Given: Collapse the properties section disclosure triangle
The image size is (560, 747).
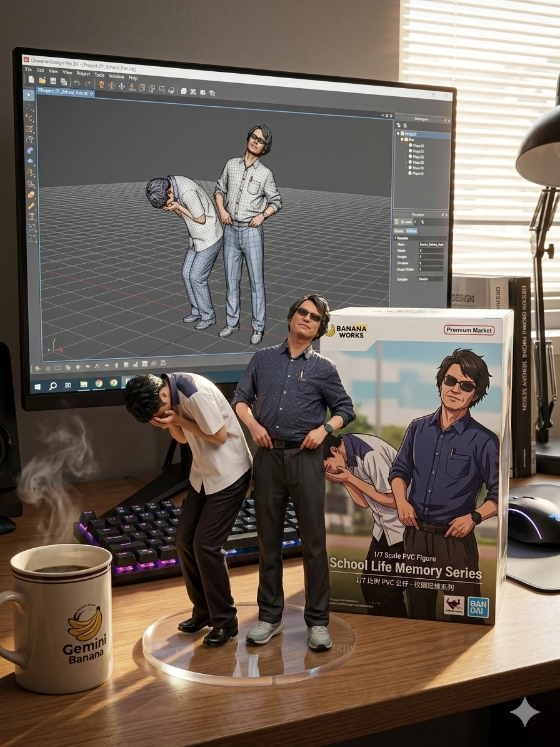Looking at the screenshot, I should click(395, 238).
